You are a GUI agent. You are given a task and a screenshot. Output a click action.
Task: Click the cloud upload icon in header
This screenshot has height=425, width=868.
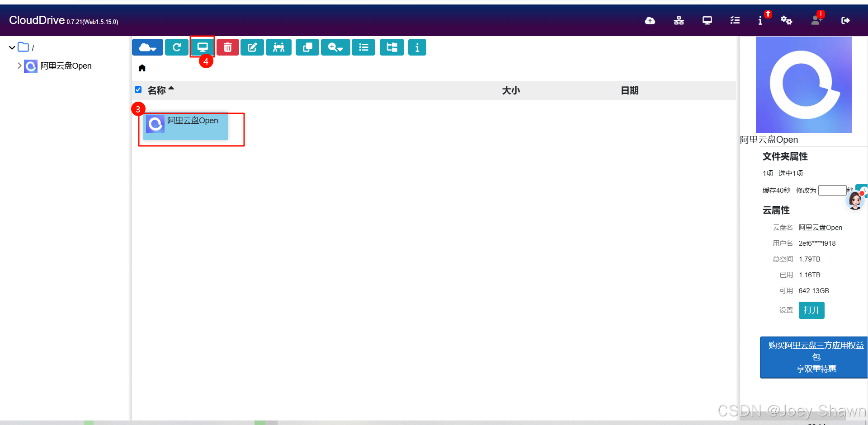click(650, 20)
